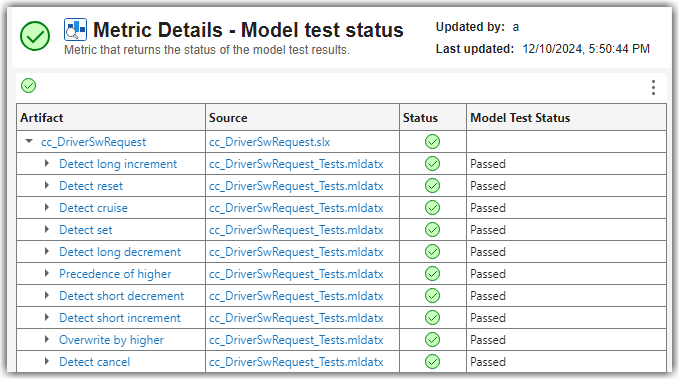
Task: Expand the Detect short increment row
Action: pos(47,318)
